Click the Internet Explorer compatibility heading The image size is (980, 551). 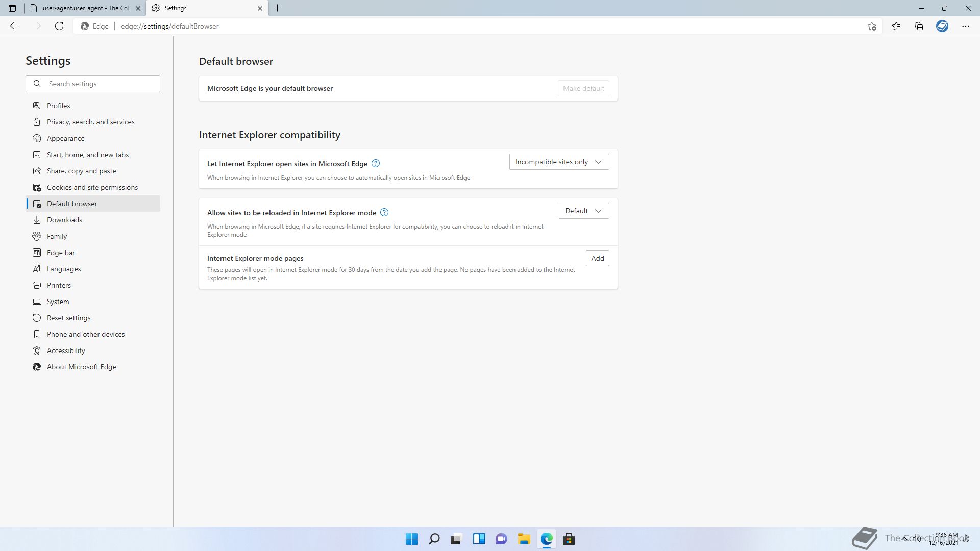(x=269, y=135)
